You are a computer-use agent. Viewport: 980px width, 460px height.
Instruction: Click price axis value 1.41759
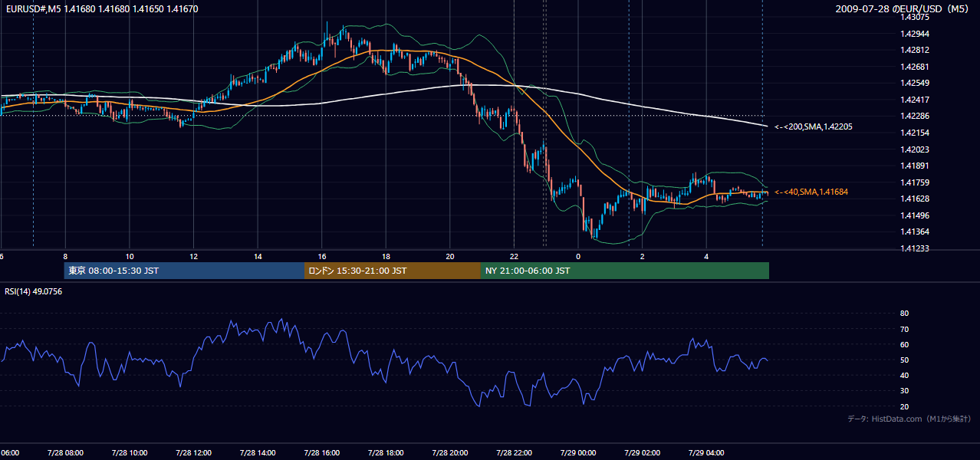[914, 182]
